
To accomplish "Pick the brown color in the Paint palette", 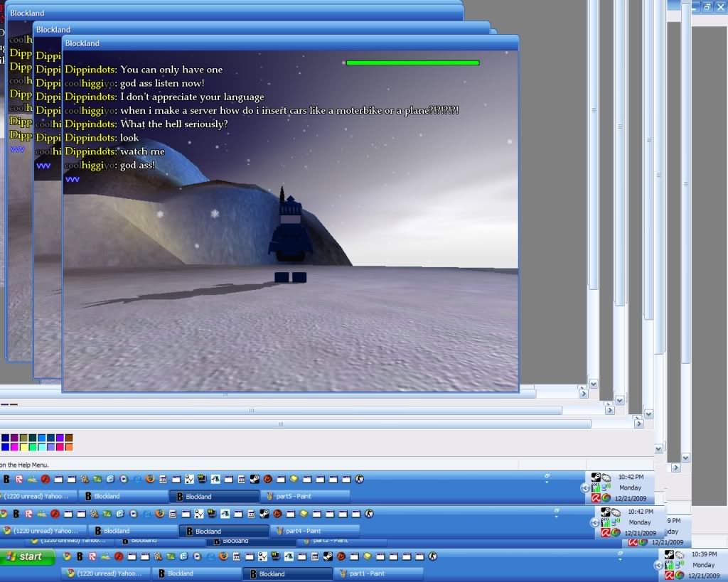I will tap(69, 438).
